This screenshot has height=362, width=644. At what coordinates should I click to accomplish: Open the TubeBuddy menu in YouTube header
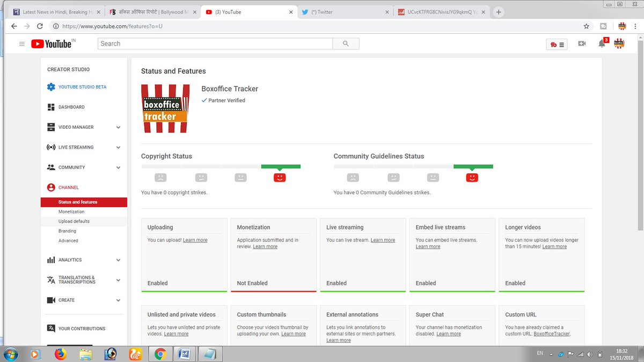pos(557,45)
